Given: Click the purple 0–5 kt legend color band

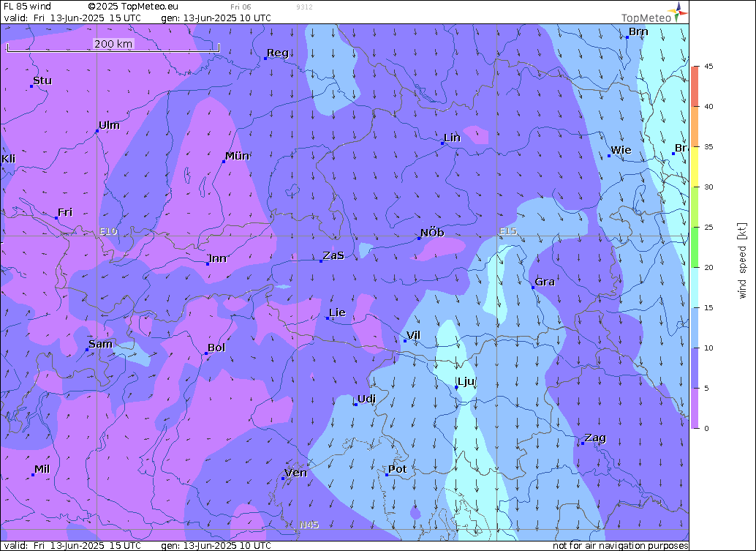Looking at the screenshot, I should 695,408.
